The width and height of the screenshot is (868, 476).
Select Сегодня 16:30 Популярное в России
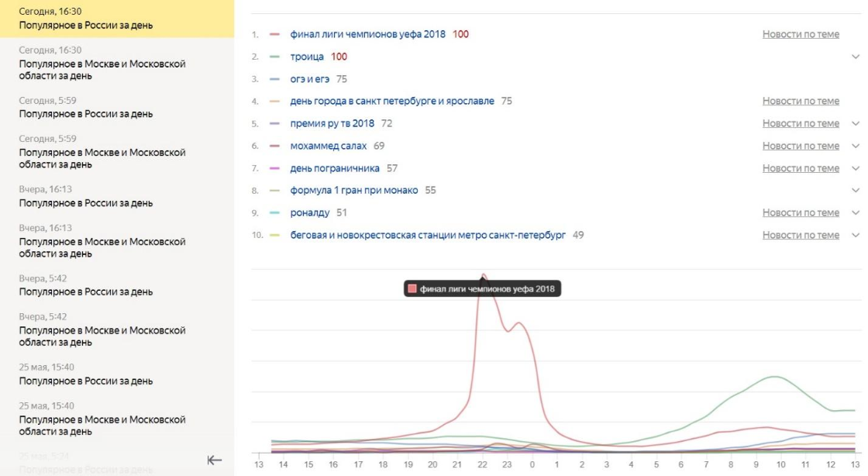(x=117, y=19)
